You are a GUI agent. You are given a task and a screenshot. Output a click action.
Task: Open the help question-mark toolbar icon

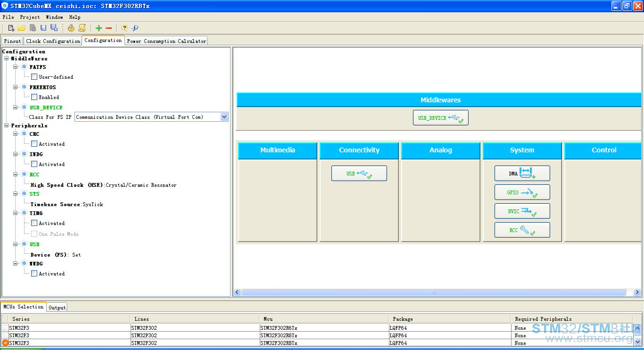(124, 28)
